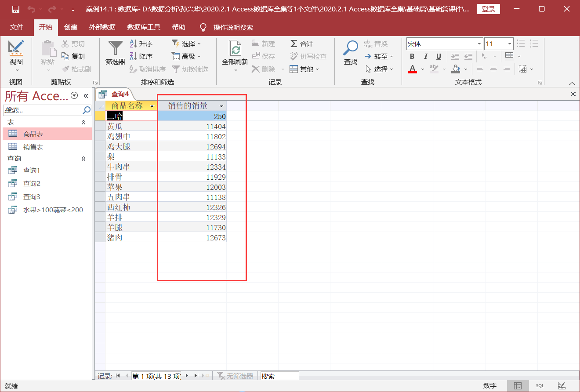The width and height of the screenshot is (580, 392).
Task: Click the 查找 magnifier icon
Action: 351,47
